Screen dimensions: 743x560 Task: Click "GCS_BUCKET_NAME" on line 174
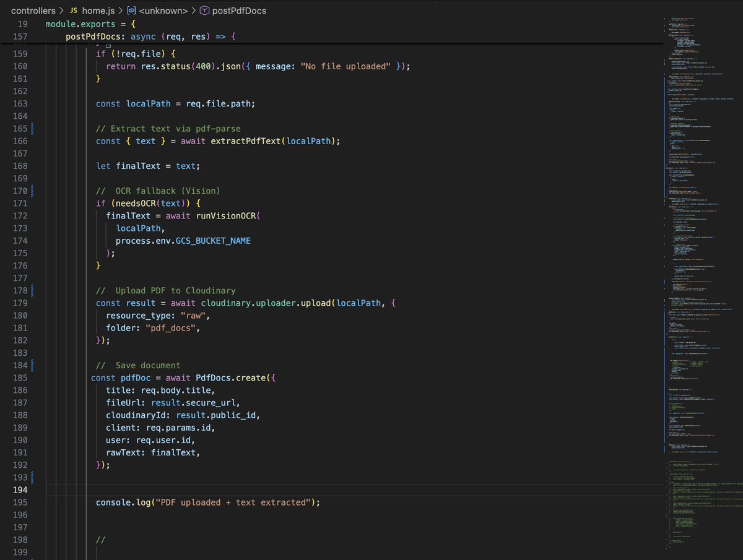click(x=213, y=241)
